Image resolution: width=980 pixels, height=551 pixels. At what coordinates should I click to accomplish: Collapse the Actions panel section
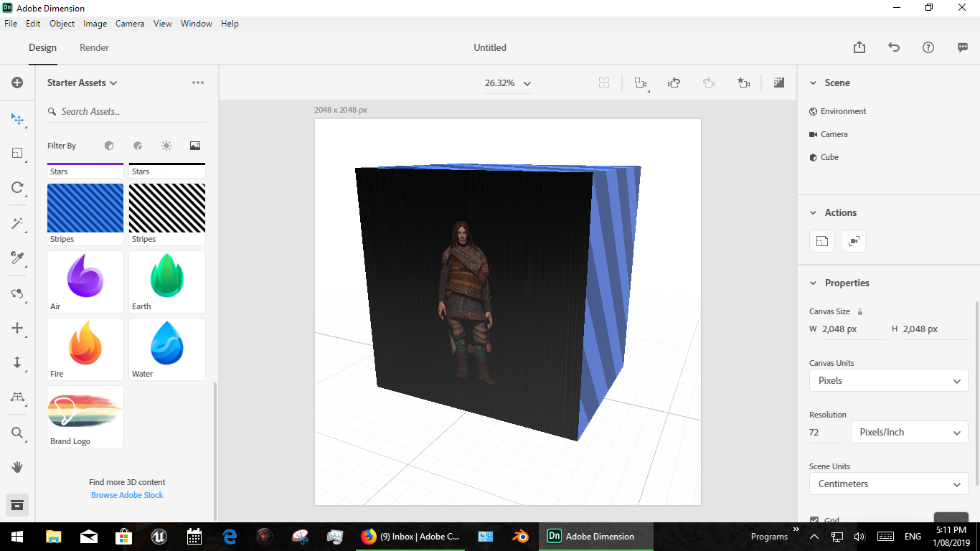[813, 213]
